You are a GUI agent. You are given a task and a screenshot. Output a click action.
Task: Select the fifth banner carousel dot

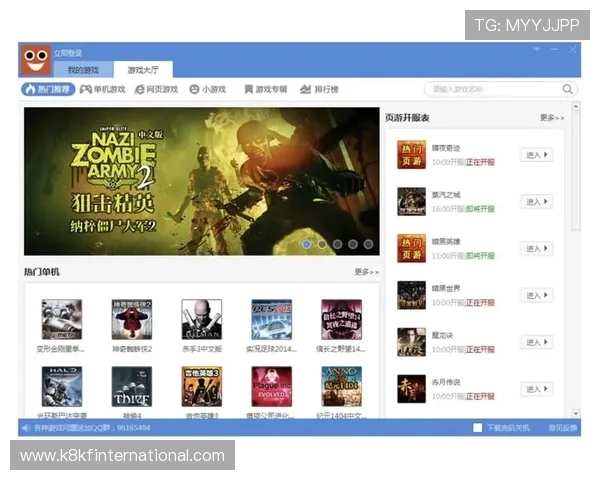[x=368, y=244]
